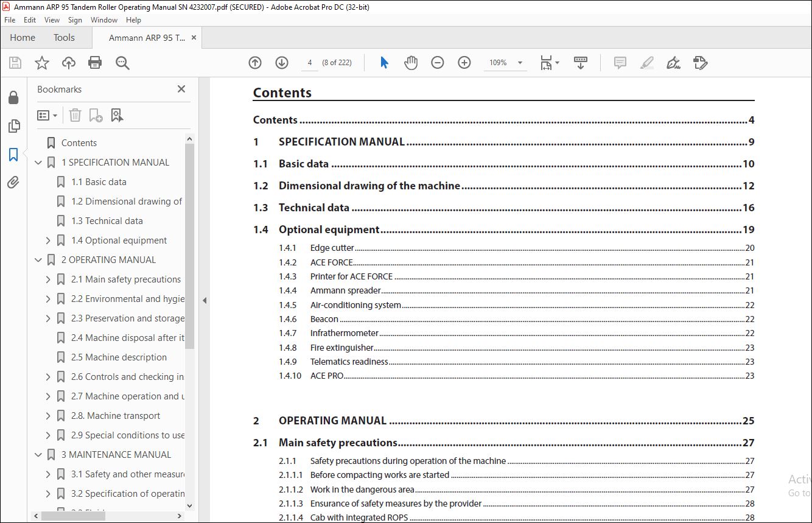Open the security lock panel icon
The width and height of the screenshot is (812, 523).
(x=13, y=97)
